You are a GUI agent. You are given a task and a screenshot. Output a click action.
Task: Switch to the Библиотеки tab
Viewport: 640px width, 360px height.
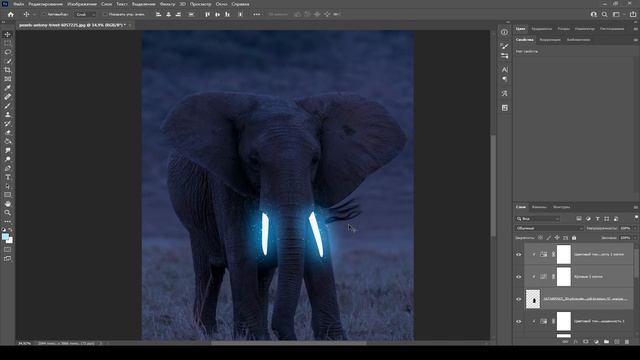click(x=578, y=40)
